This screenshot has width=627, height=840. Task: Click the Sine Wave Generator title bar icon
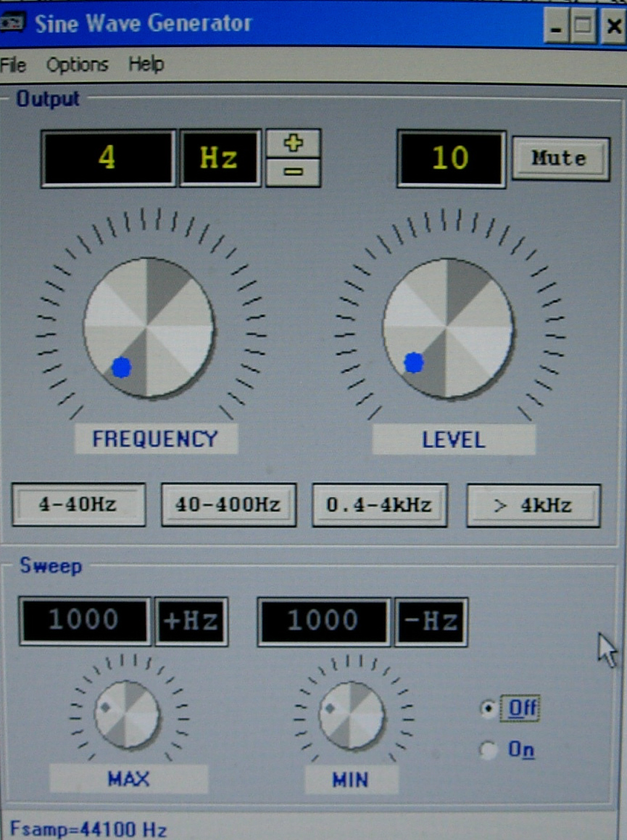(13, 23)
